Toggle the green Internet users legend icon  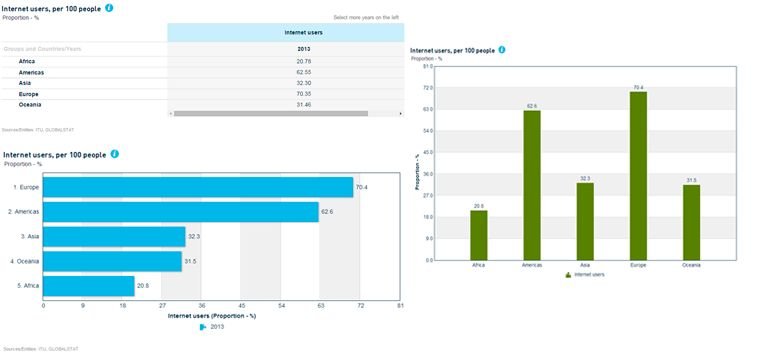[x=568, y=275]
